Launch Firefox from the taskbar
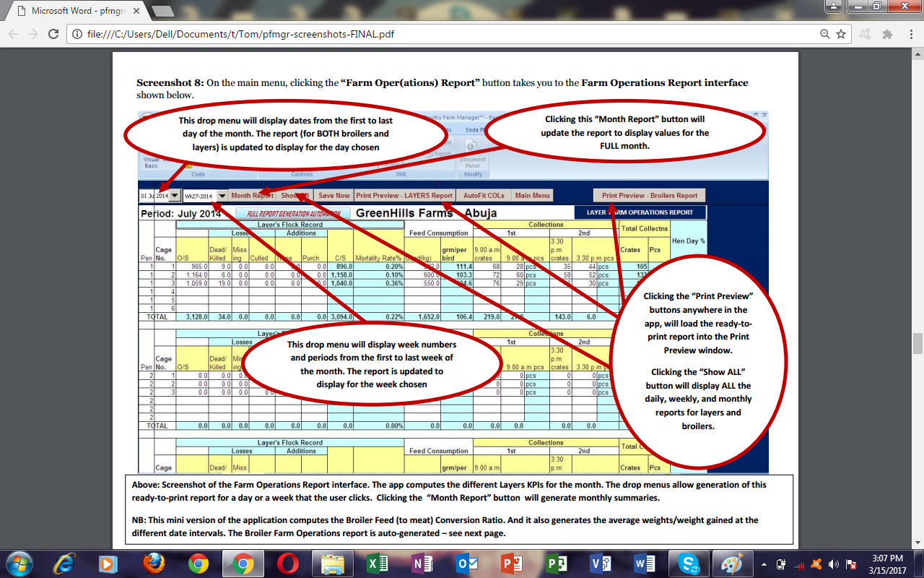Viewport: 924px width, 578px height. click(152, 564)
